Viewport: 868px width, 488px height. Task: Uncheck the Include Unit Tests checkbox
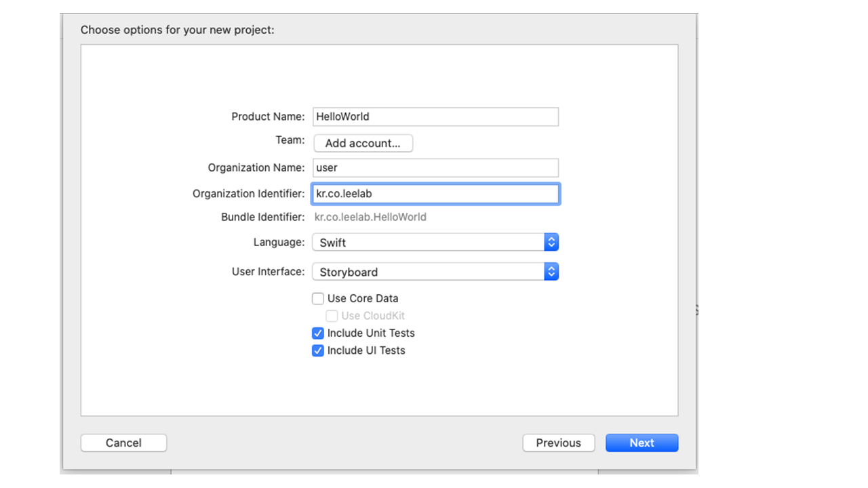tap(318, 333)
